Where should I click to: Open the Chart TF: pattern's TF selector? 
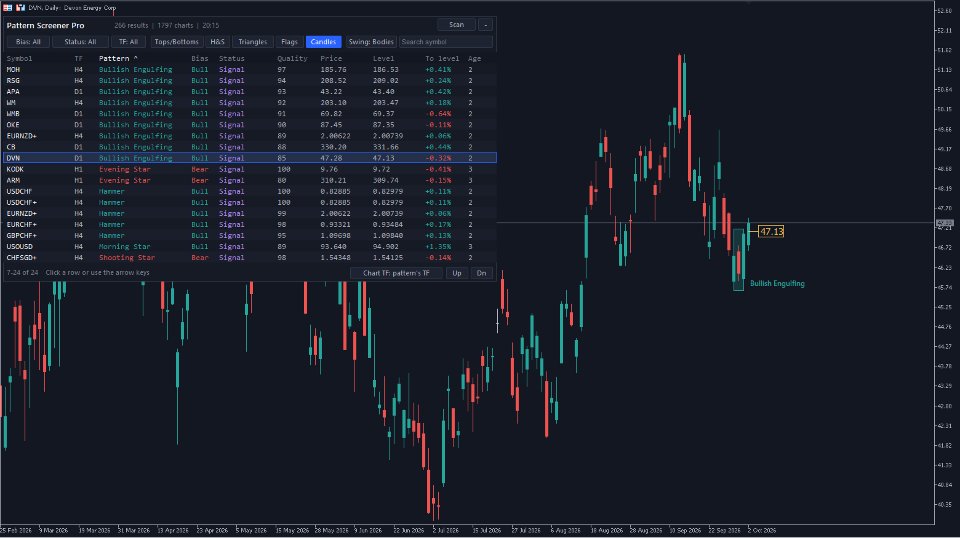click(396, 273)
